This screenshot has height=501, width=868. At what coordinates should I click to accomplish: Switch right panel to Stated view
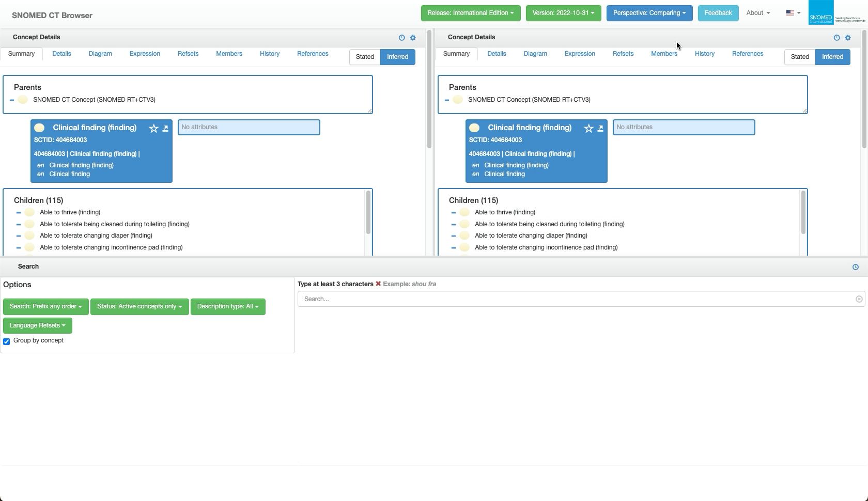[x=800, y=57]
